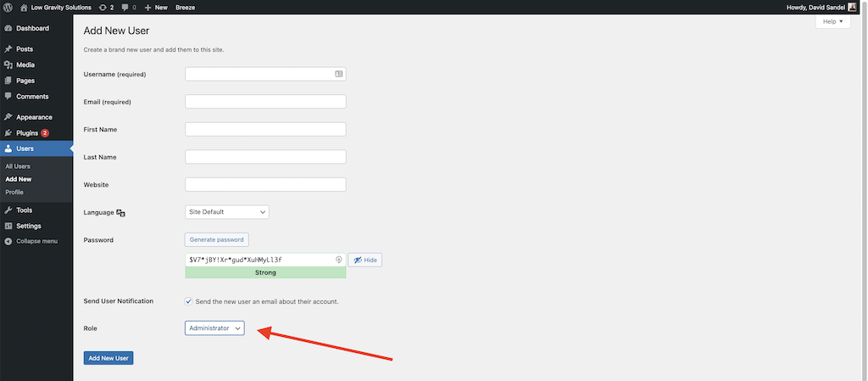Open the Profile submenu link
Viewport: 868px width, 381px height.
pos(14,192)
